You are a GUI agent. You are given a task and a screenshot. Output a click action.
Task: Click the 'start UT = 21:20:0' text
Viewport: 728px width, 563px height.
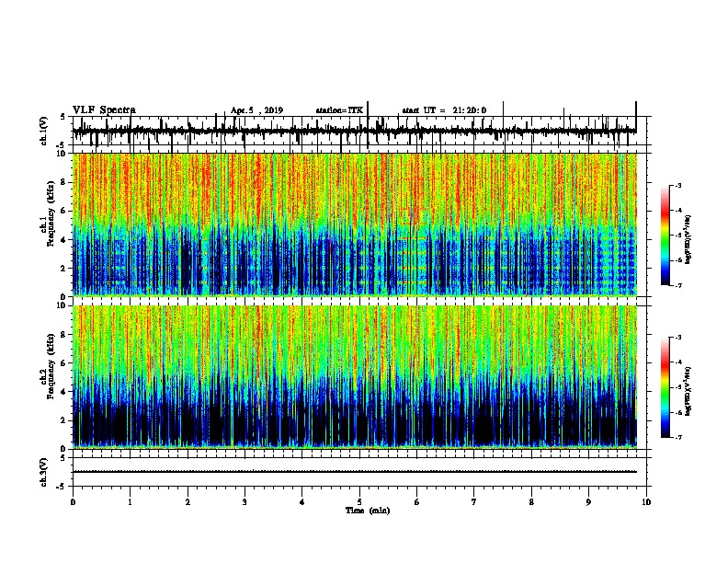pos(444,110)
